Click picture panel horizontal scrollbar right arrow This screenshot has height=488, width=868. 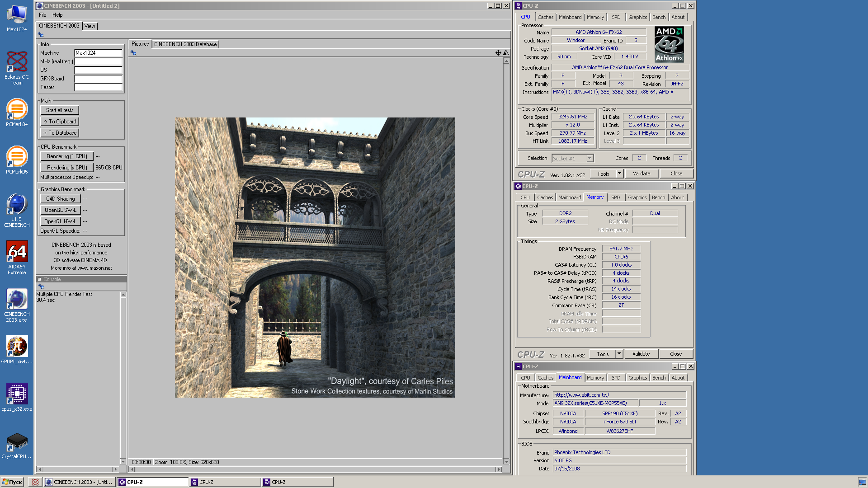(499, 469)
